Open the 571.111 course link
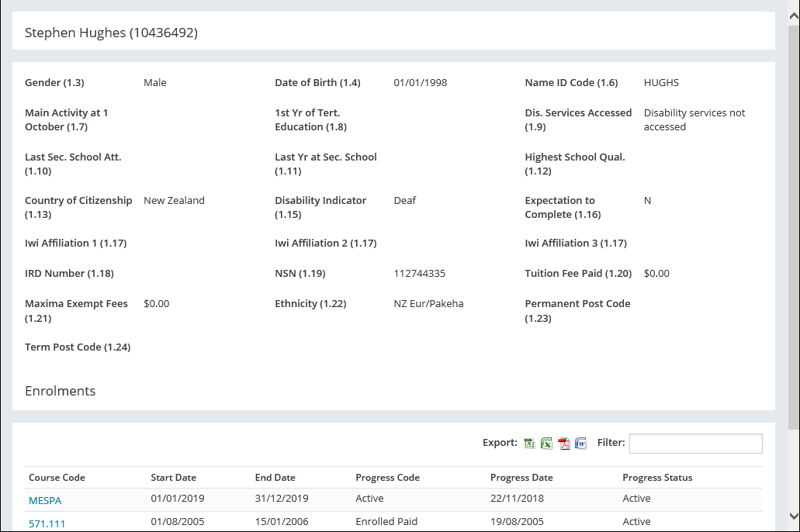 (x=47, y=523)
